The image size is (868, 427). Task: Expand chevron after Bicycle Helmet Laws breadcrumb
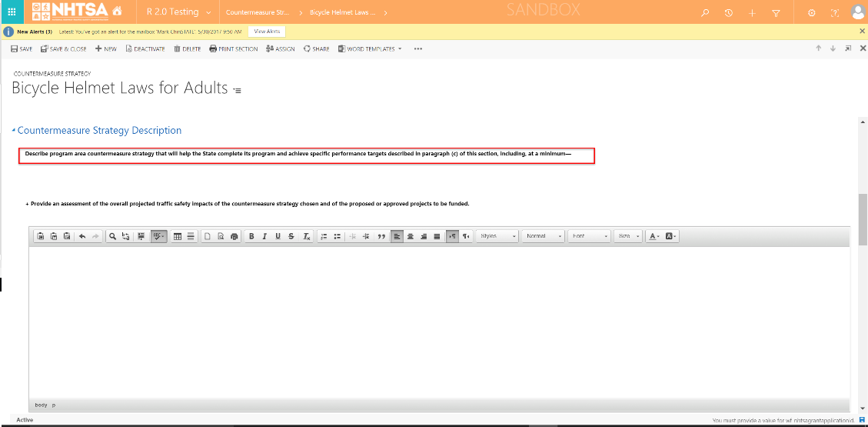pyautogui.click(x=384, y=12)
